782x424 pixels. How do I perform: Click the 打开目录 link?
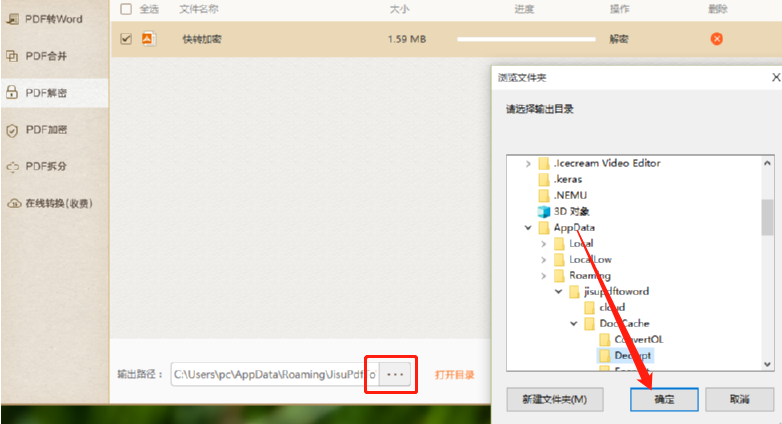[454, 375]
